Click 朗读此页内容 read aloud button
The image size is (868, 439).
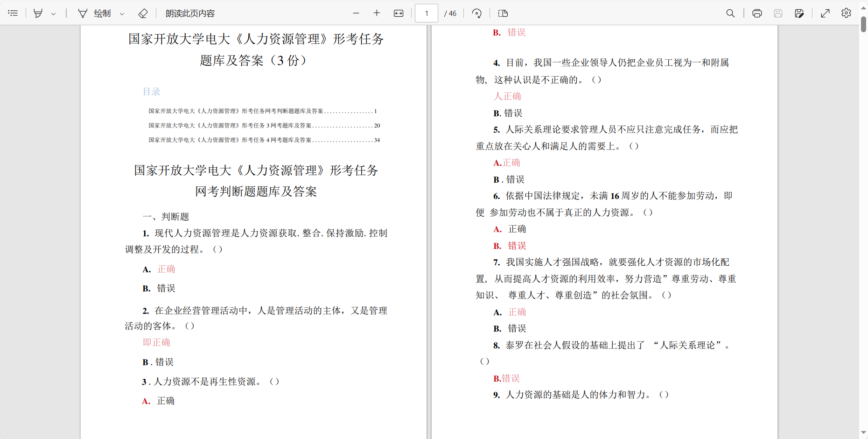click(x=190, y=13)
